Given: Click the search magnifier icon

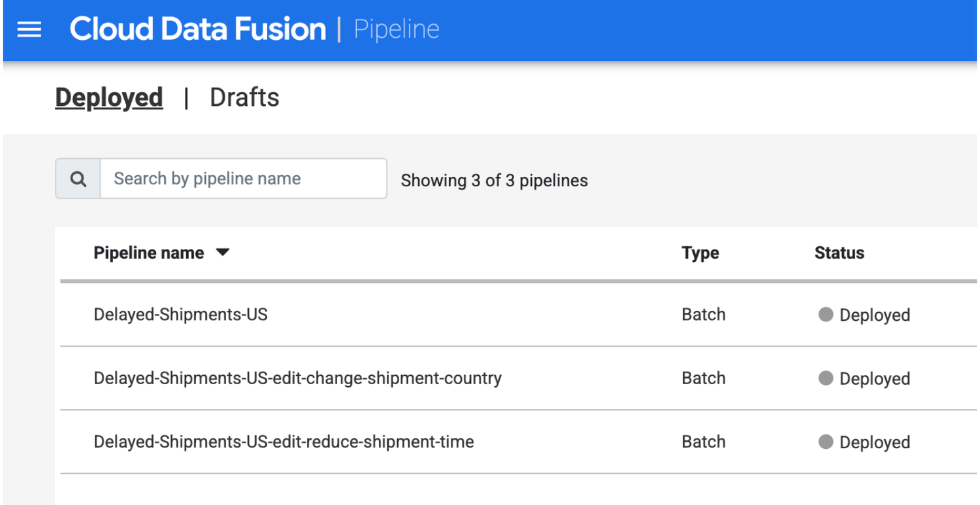Looking at the screenshot, I should click(78, 179).
